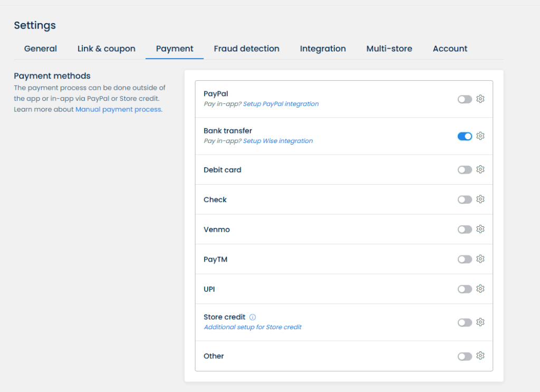Switch to the Fraud detection tab
The image size is (540, 392).
[x=246, y=49]
